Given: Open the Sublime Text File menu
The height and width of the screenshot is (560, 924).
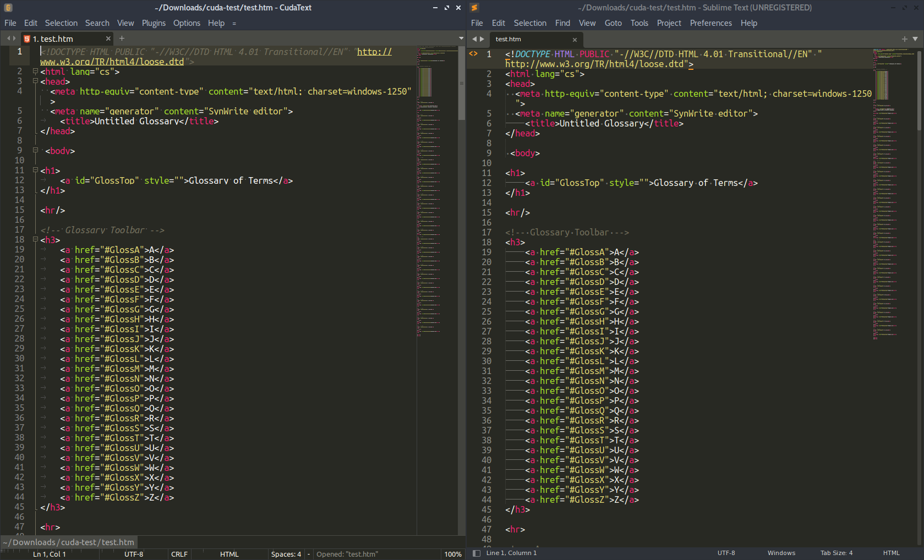Looking at the screenshot, I should click(x=477, y=23).
